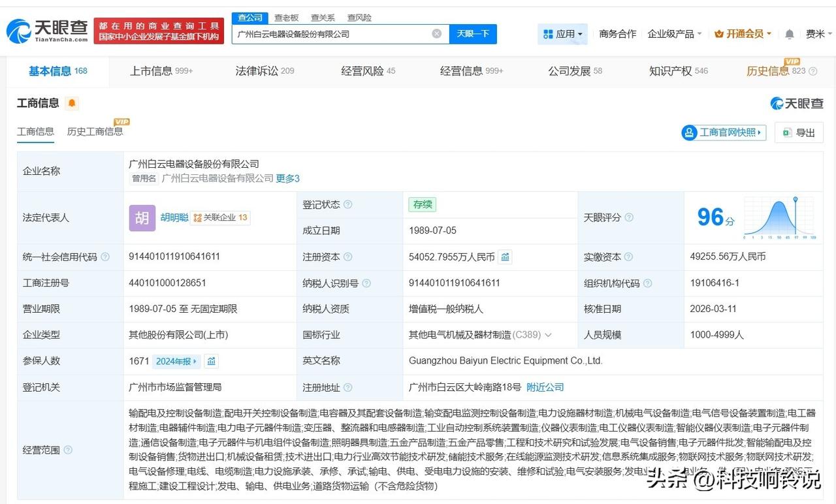The image size is (836, 504).
Task: Click the help icon next to 纳税人识别号
Action: (366, 283)
